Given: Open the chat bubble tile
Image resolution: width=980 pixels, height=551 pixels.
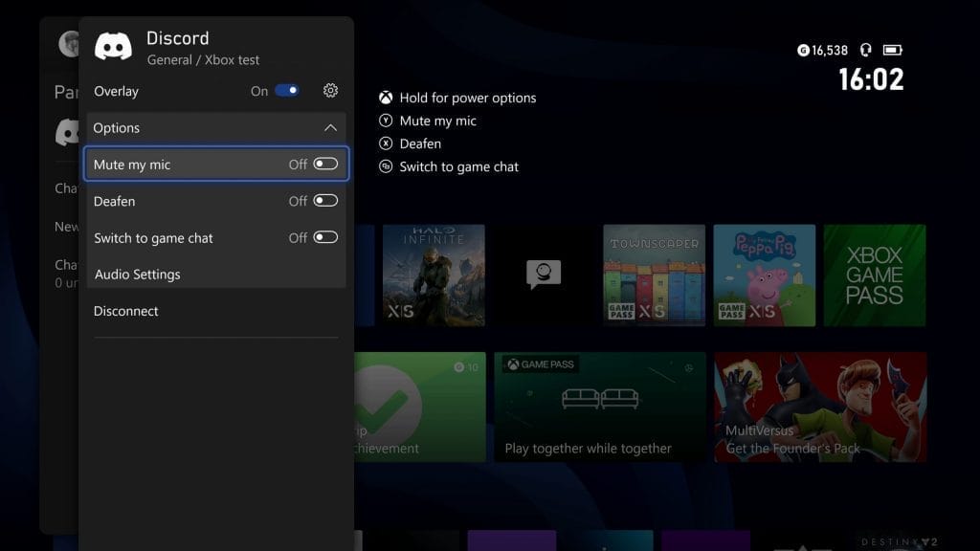Looking at the screenshot, I should point(544,275).
